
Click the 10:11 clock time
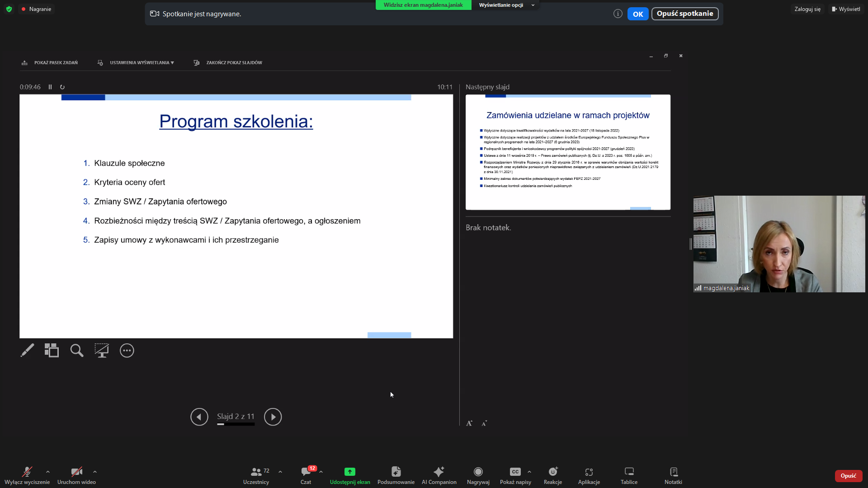445,87
